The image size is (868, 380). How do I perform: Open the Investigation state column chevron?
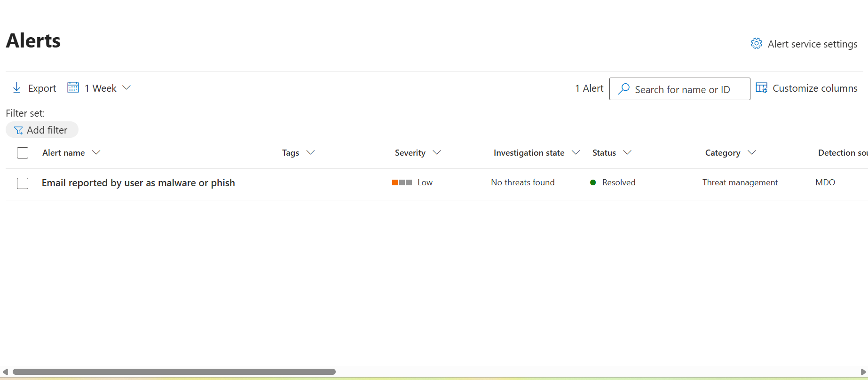coord(576,152)
